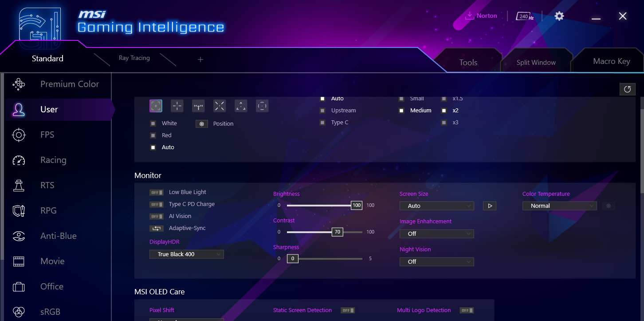The image size is (644, 321).
Task: Toggle the Adaptive-Sync switch
Action: (x=157, y=228)
